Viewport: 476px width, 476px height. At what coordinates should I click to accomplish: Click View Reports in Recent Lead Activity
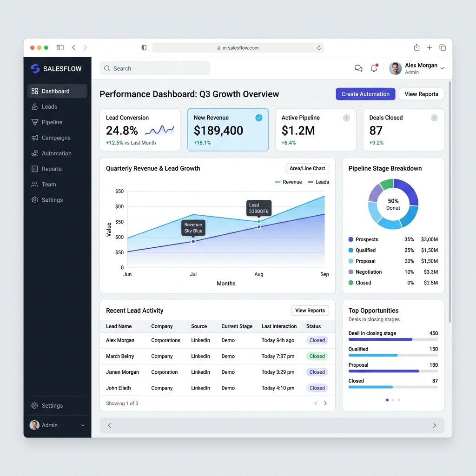[x=310, y=310]
